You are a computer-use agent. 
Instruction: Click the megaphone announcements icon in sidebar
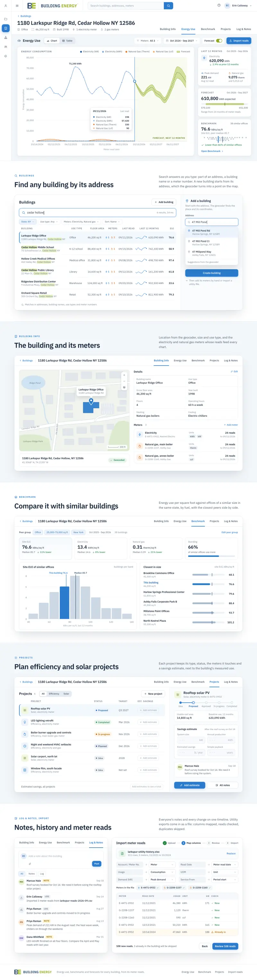point(6,56)
